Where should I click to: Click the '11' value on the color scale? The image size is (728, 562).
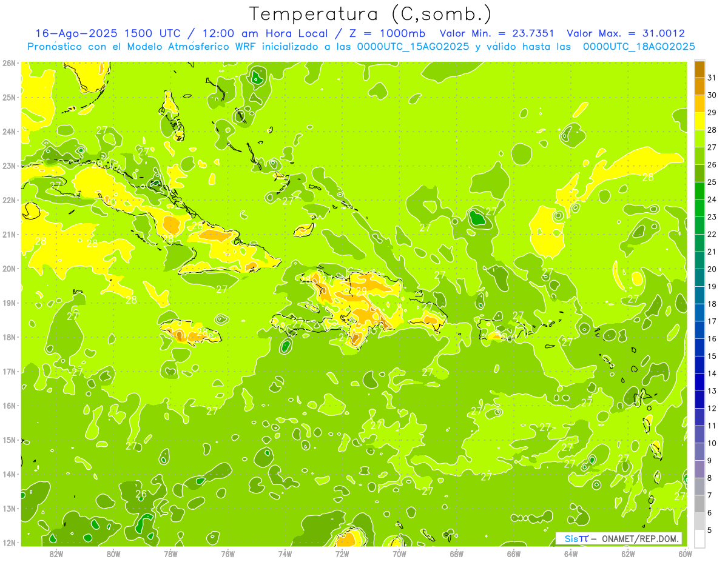712,426
